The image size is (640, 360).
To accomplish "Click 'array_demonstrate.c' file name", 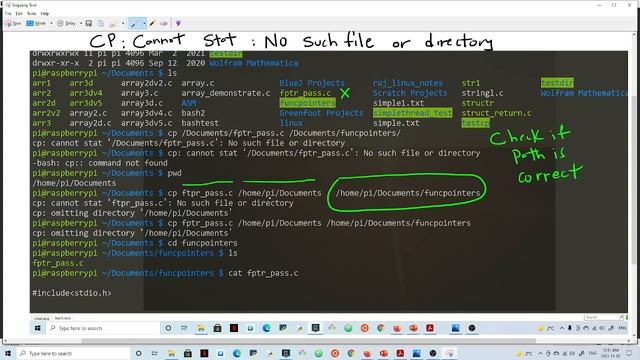I will 226,93.
